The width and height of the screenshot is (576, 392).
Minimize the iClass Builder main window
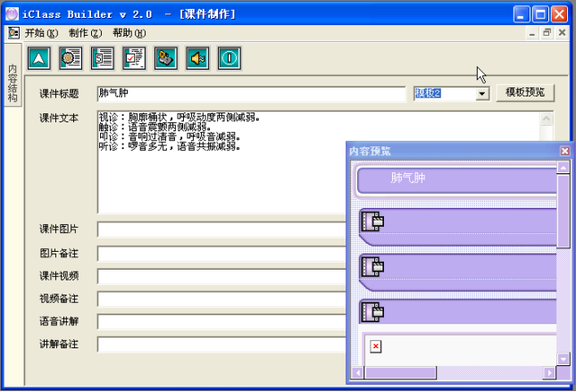(x=522, y=14)
